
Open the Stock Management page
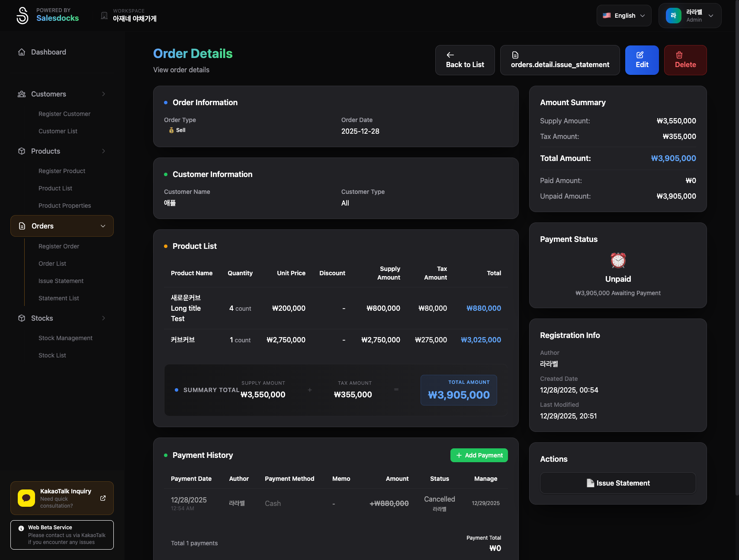[65, 338]
